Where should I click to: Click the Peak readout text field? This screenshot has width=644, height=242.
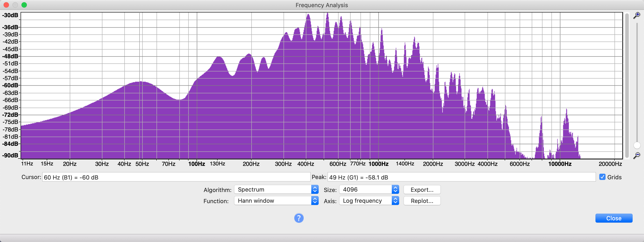pos(461,177)
